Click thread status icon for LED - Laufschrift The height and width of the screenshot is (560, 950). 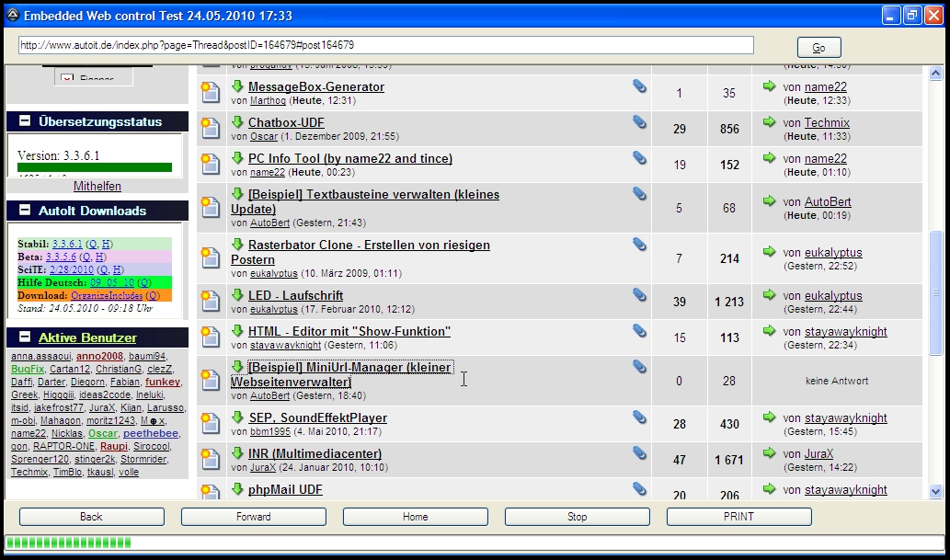pos(211,301)
